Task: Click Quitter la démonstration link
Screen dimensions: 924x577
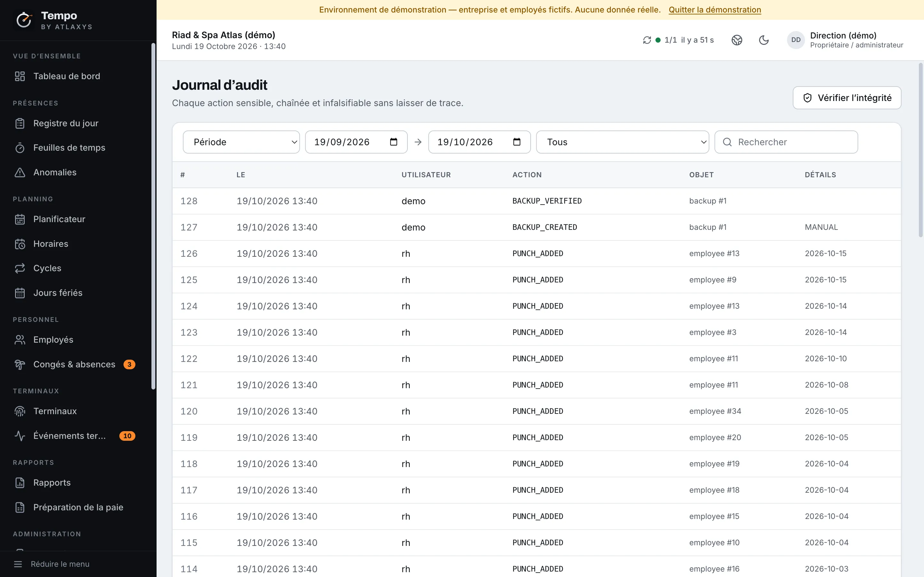Action: [715, 10]
